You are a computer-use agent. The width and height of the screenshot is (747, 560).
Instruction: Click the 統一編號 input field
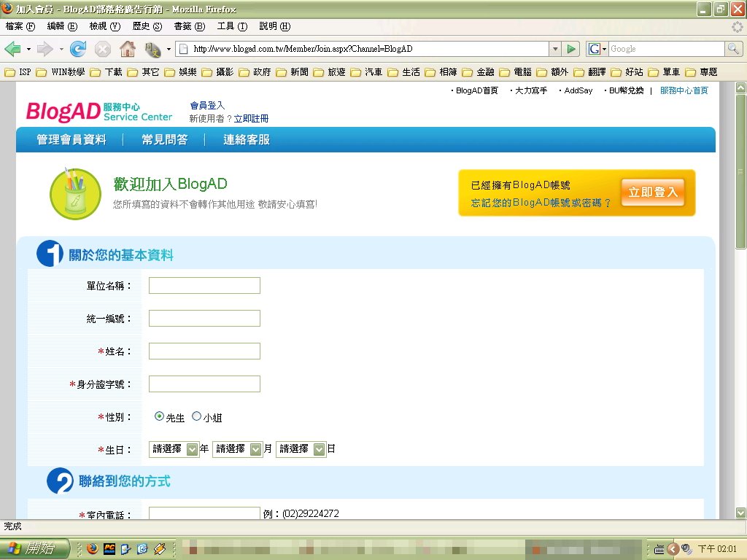pos(204,318)
